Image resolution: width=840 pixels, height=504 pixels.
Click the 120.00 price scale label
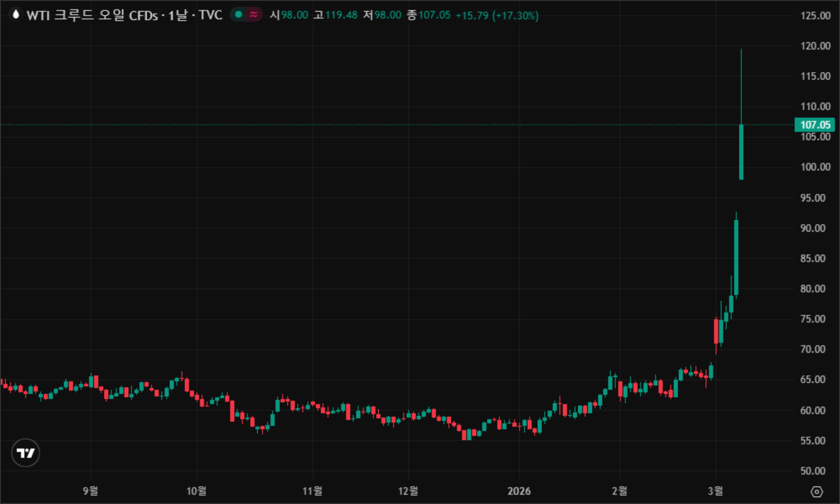point(815,46)
